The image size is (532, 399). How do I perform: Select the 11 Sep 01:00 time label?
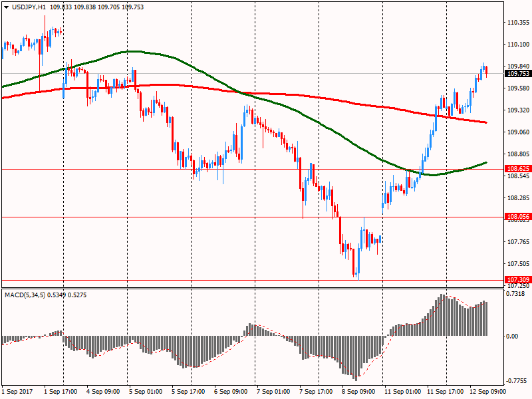(402, 392)
